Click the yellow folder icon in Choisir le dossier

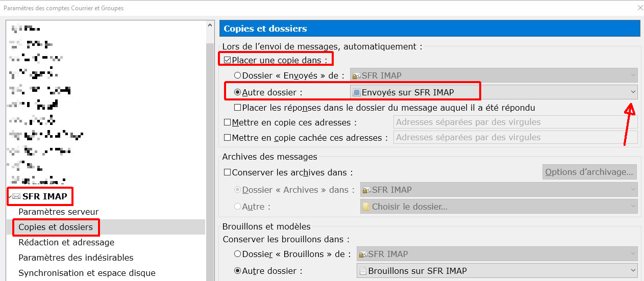point(366,207)
